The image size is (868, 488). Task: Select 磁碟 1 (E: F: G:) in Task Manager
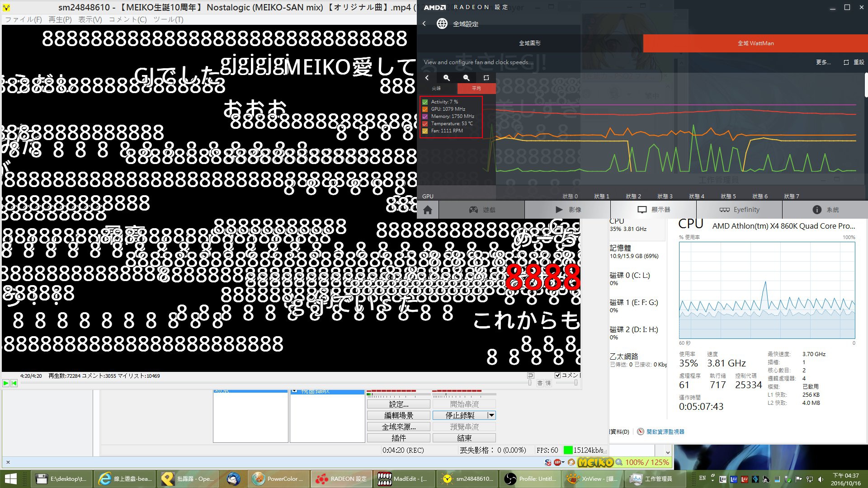coord(637,306)
